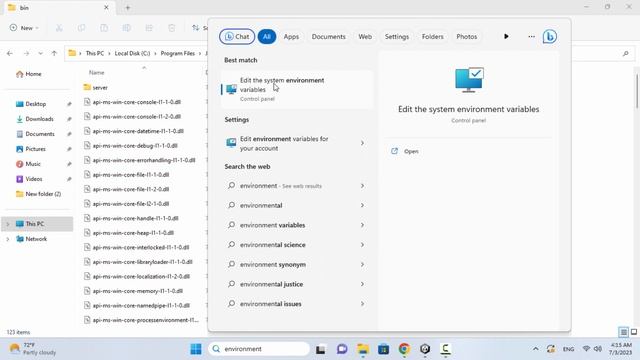Expand 'environment variables' web suggestion arrow
The height and width of the screenshot is (360, 640).
pos(362,225)
